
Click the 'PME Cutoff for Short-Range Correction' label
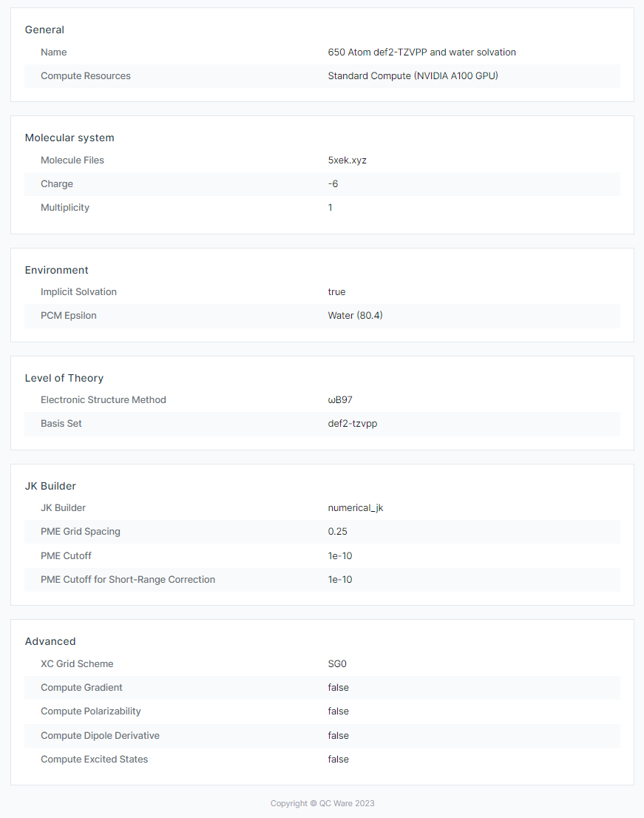pyautogui.click(x=128, y=580)
